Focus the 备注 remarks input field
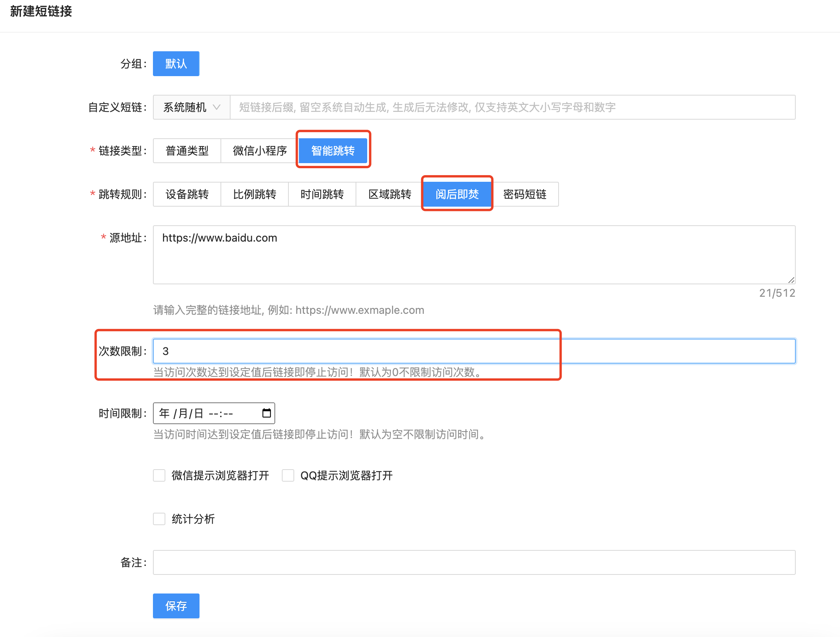This screenshot has width=840, height=637. click(x=474, y=562)
